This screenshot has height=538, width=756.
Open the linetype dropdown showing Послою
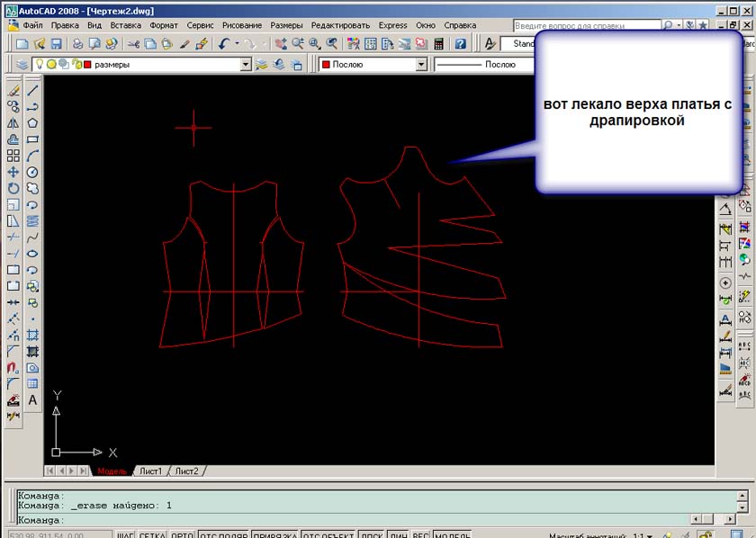[x=484, y=64]
